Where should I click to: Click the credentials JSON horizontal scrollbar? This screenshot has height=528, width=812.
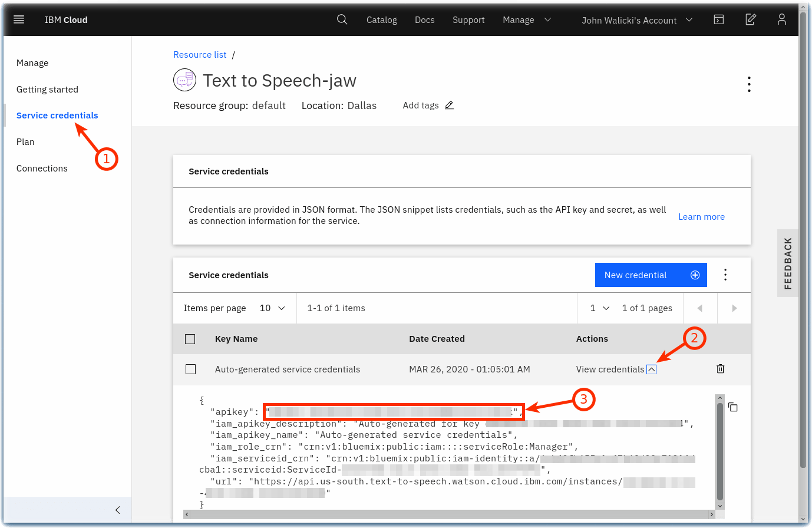tap(448, 514)
